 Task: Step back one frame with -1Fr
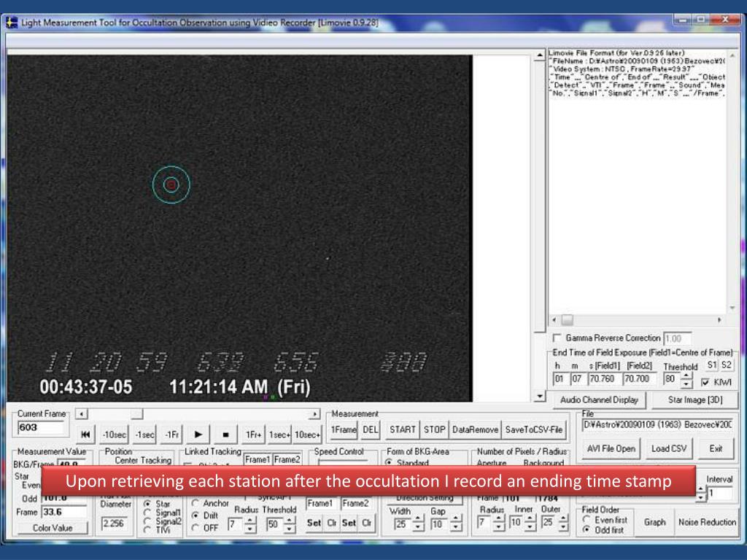tap(172, 435)
